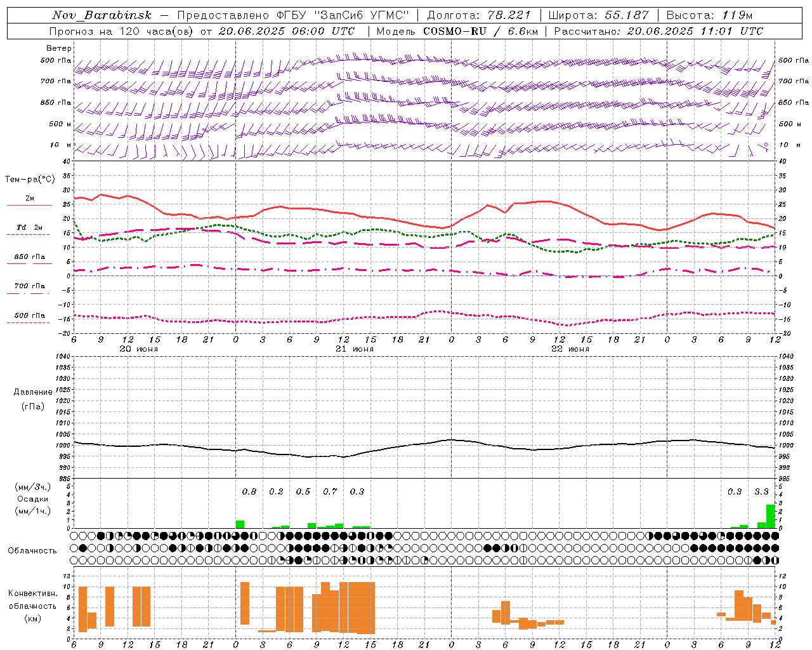Image resolution: width=812 pixels, height=650 pixels.
Task: Click the 3.3 precipitation value
Action: click(761, 491)
